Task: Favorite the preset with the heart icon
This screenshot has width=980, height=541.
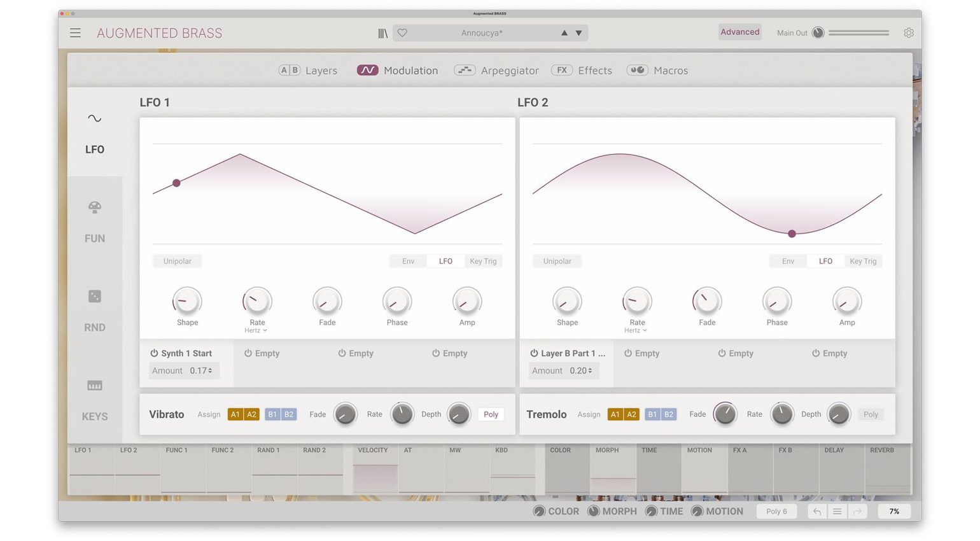Action: 402,33
